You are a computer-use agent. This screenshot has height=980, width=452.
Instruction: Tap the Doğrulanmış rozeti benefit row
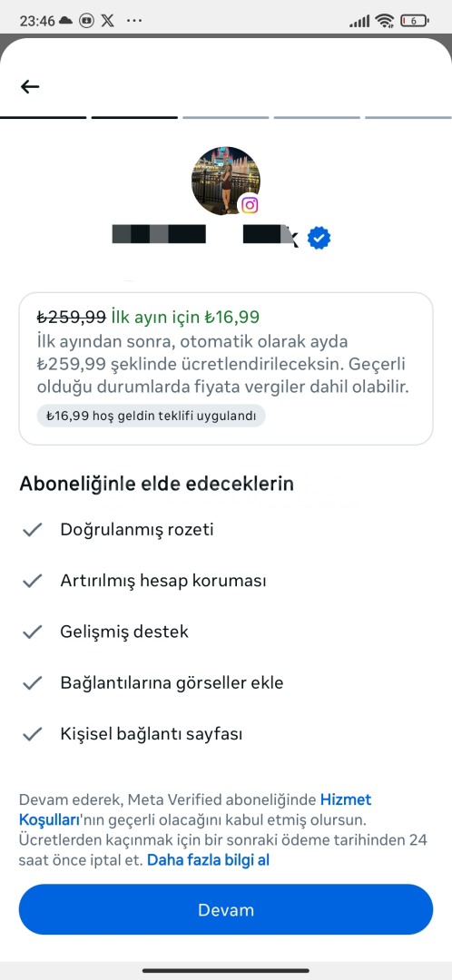[226, 530]
